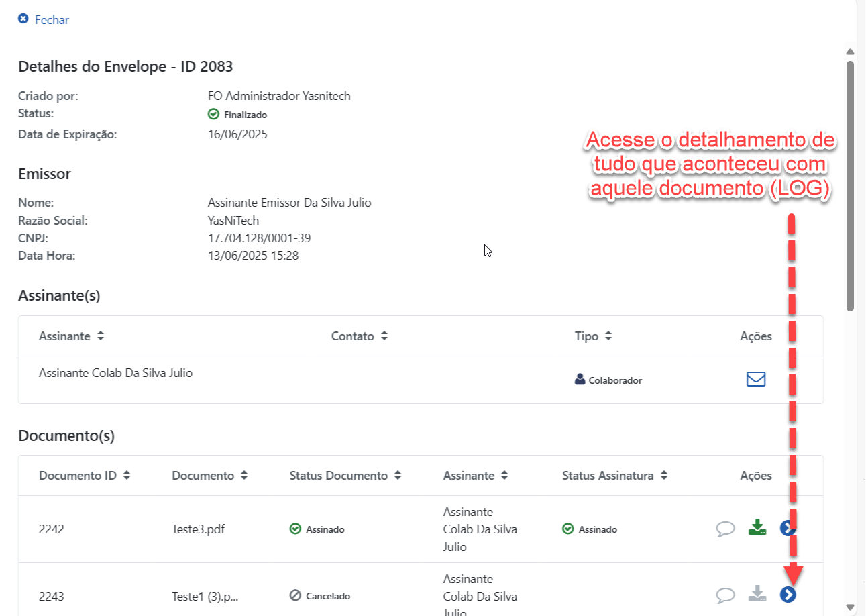Click expiration date 16/06/2025
Screen dimensions: 866x616
pos(237,134)
